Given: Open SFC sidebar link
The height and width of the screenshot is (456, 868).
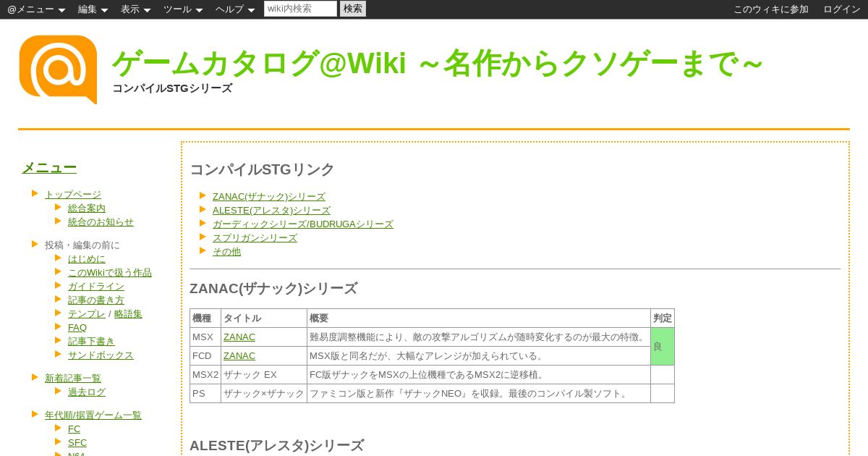Looking at the screenshot, I should pos(77,442).
